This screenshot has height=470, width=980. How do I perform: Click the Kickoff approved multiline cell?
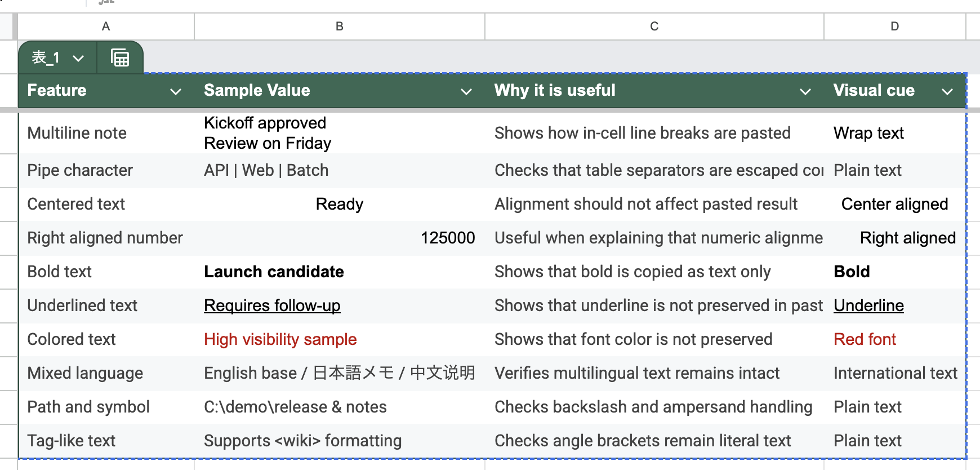(268, 133)
